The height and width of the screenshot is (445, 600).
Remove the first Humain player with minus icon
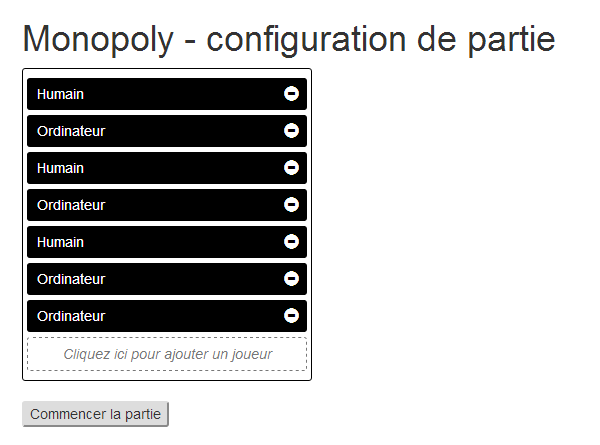[x=292, y=94]
